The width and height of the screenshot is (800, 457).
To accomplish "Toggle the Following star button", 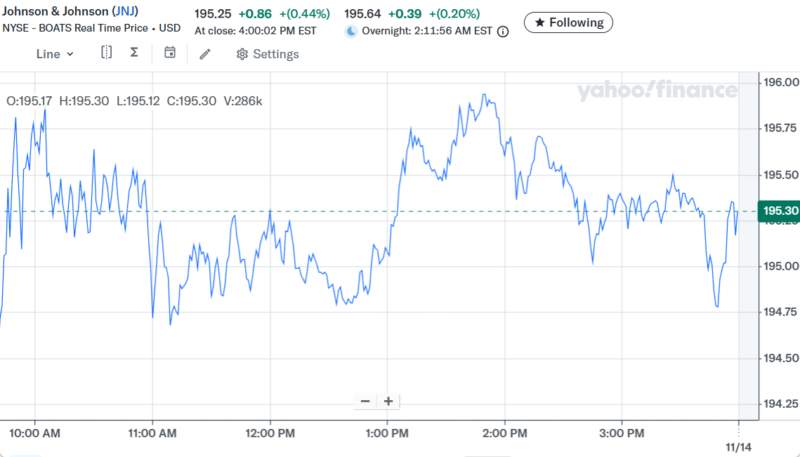I will point(568,22).
